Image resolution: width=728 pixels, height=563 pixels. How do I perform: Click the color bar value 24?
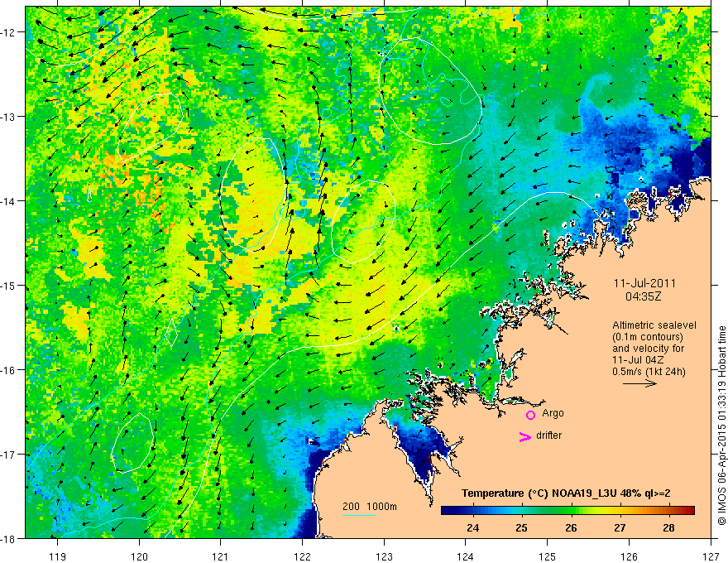(x=472, y=527)
